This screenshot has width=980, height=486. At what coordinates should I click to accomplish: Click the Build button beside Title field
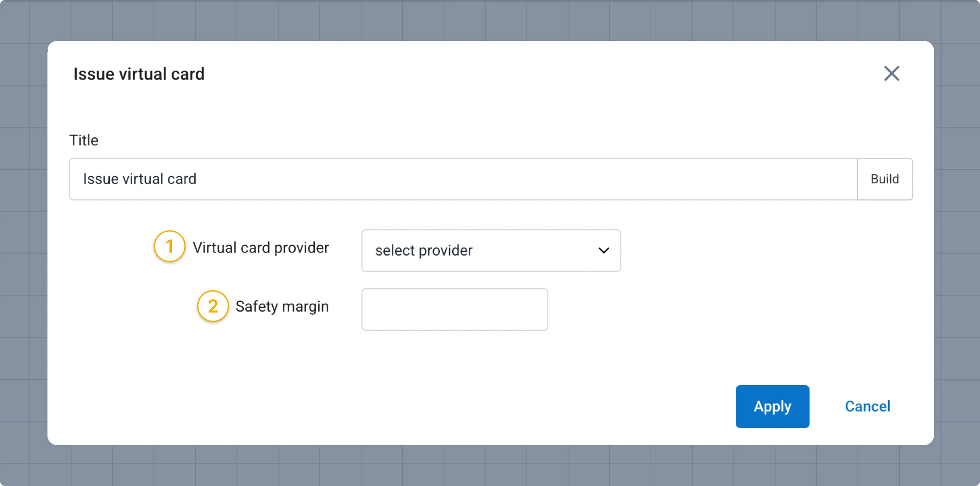coord(885,179)
